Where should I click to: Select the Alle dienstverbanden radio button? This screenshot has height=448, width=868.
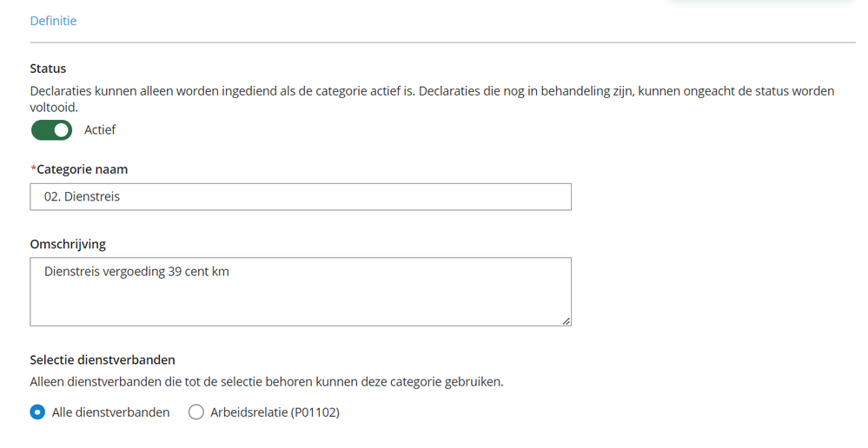(37, 412)
